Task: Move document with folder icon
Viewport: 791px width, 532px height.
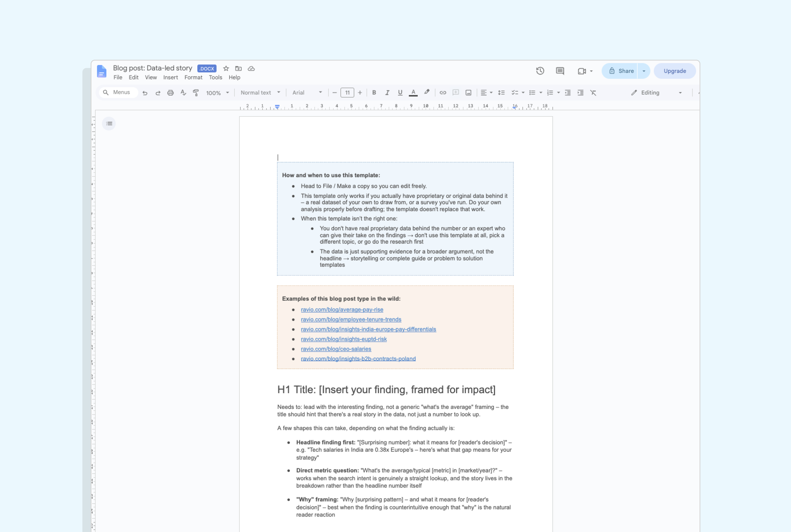Action: (x=238, y=69)
